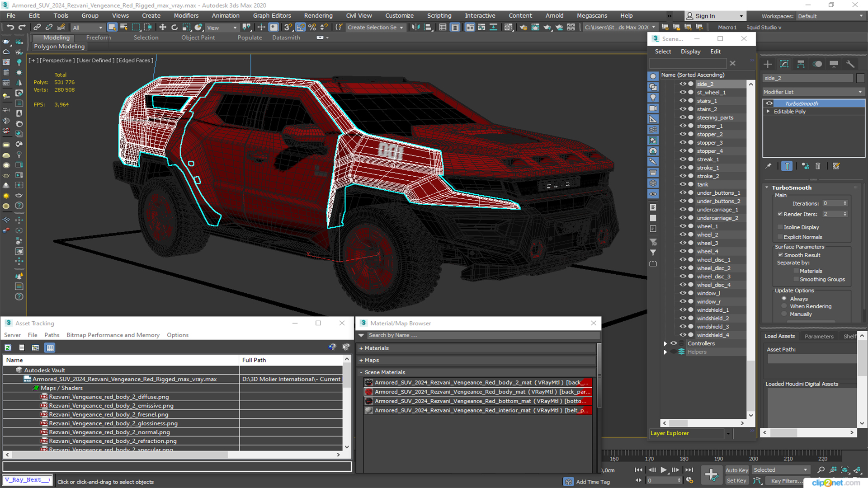Click Remove modifier trash icon
The image size is (868, 488).
(x=818, y=166)
